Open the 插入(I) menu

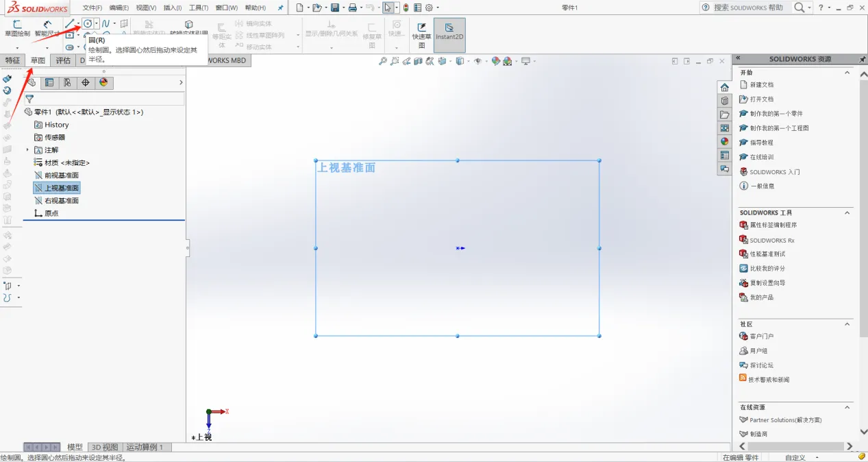[173, 8]
